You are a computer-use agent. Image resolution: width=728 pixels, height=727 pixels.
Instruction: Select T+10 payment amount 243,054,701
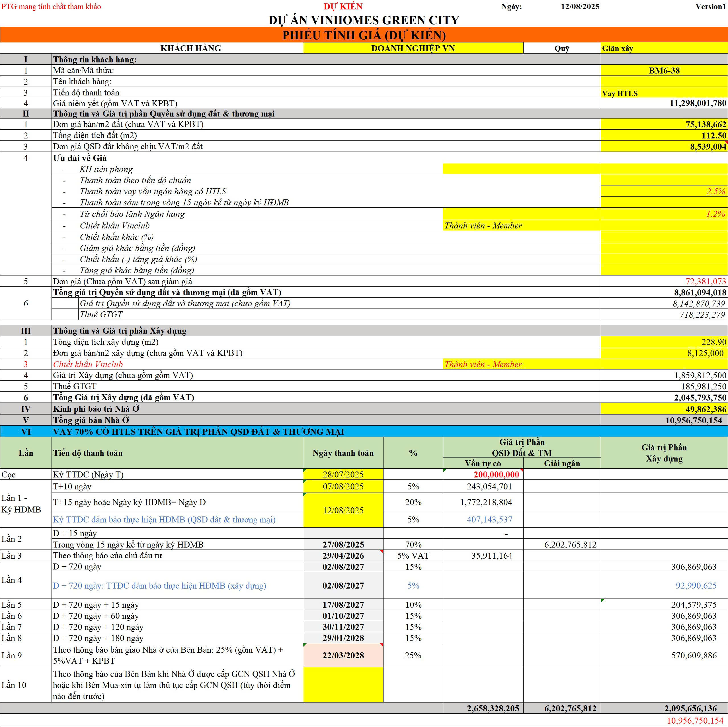click(489, 487)
